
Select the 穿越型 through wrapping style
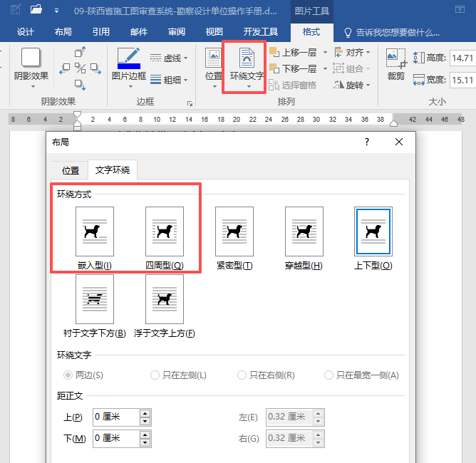tap(304, 231)
